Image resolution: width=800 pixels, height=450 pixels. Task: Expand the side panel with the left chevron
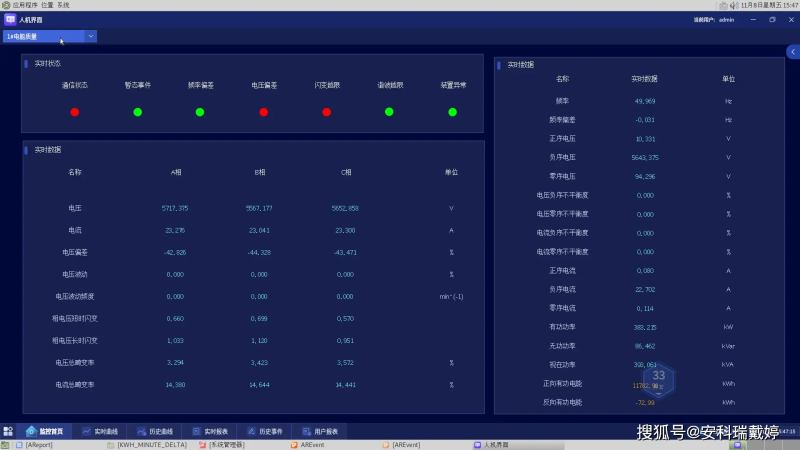tap(793, 52)
